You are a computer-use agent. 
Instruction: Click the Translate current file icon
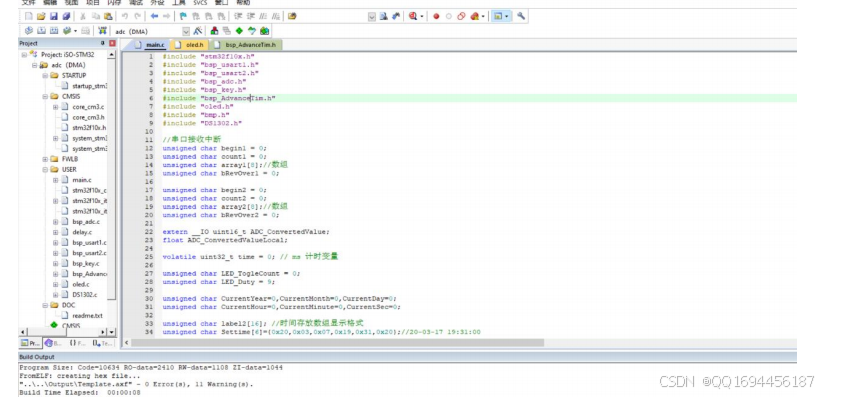[x=29, y=31]
